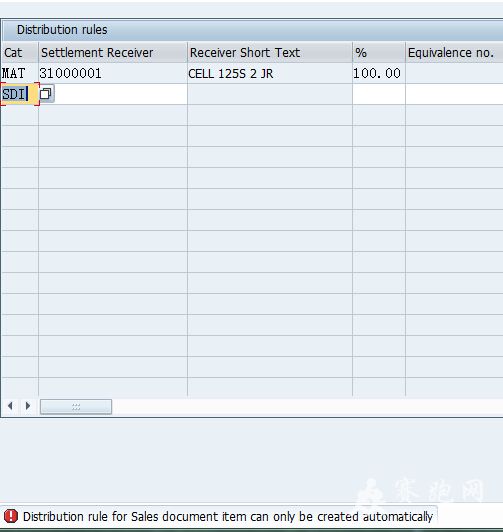This screenshot has width=503, height=532.
Task: Select the Settlement Receiver column header
Action: (x=113, y=53)
